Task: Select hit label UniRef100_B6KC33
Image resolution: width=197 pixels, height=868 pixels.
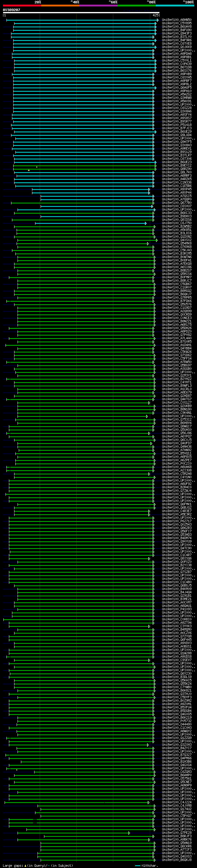Action: tap(176, 213)
